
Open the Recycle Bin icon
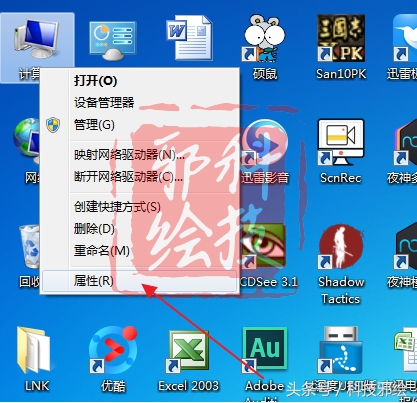point(29,247)
